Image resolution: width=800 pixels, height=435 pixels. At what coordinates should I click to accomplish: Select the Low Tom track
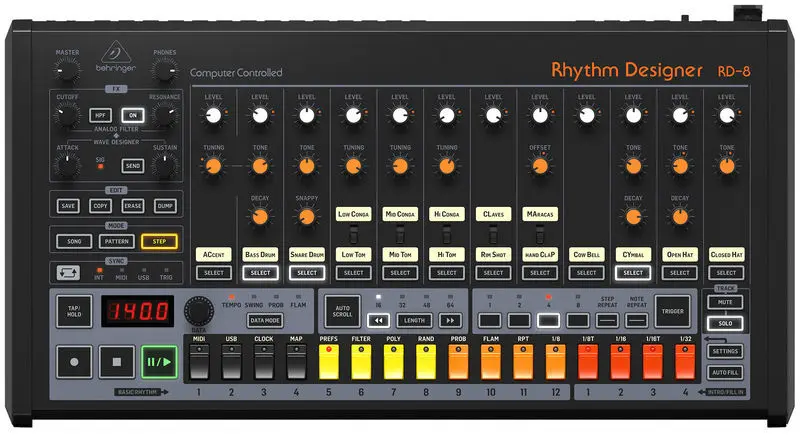(x=354, y=273)
